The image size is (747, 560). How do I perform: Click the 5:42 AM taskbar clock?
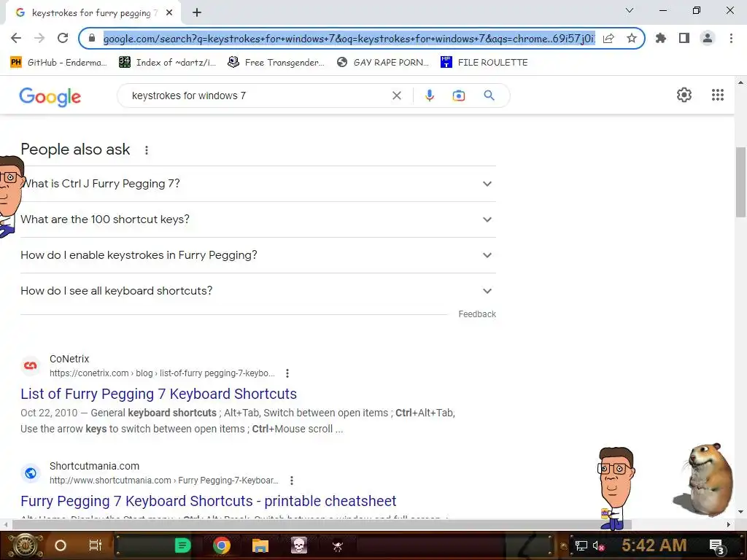point(654,545)
